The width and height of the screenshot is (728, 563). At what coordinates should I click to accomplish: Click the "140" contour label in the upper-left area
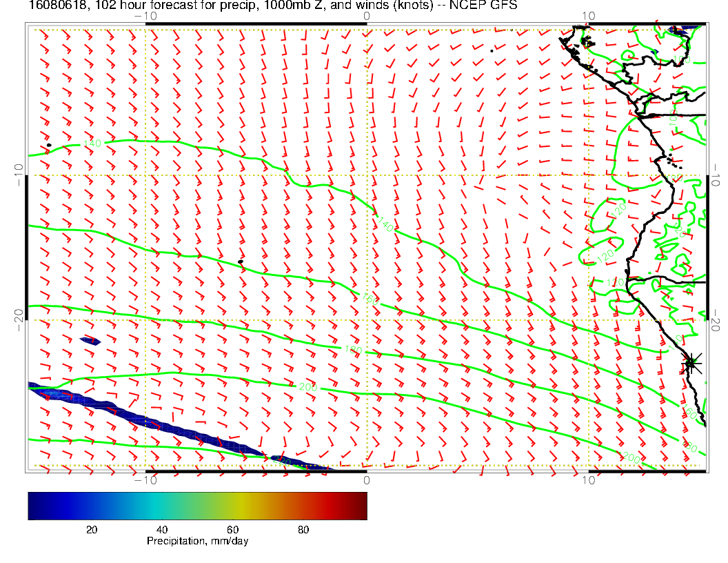92,143
